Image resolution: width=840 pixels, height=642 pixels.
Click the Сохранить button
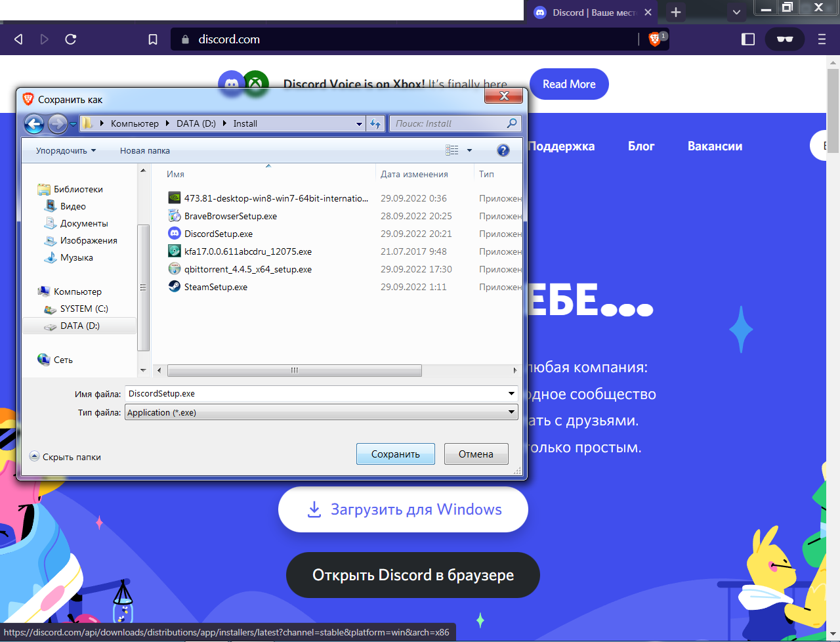[x=396, y=454]
